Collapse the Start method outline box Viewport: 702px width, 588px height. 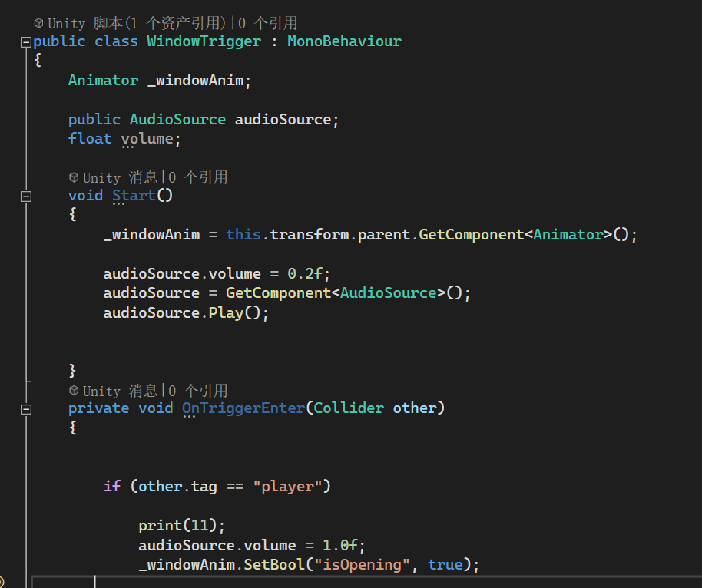(x=26, y=197)
